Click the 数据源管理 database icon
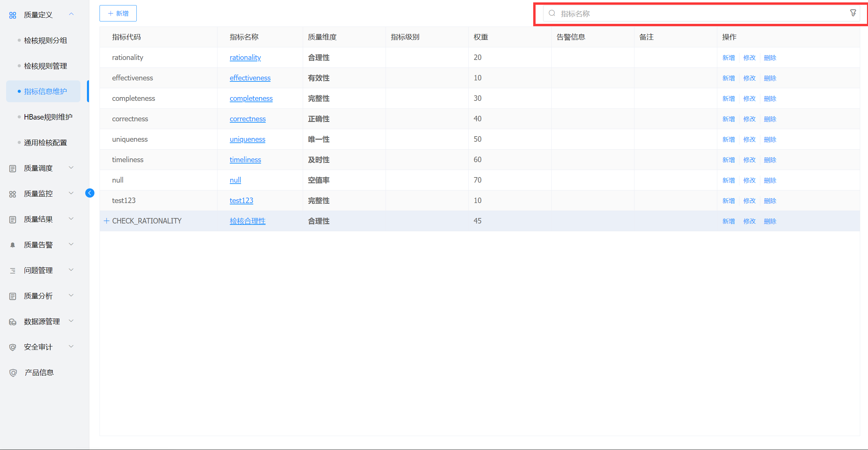Viewport: 868px width, 450px height. point(13,322)
